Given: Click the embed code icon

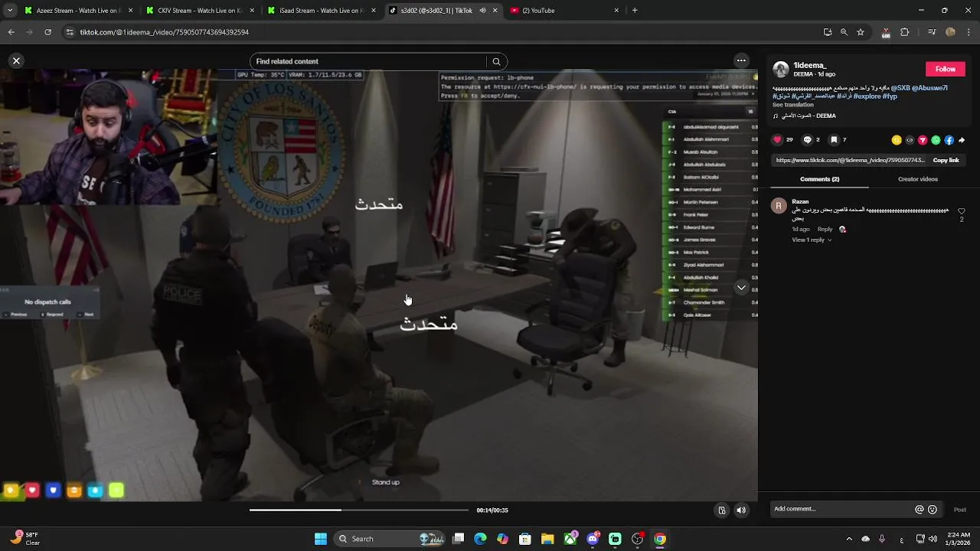Looking at the screenshot, I should (910, 140).
